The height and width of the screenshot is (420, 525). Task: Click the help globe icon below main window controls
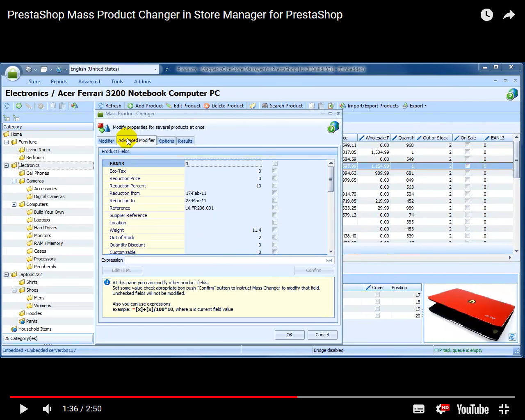pos(512,94)
